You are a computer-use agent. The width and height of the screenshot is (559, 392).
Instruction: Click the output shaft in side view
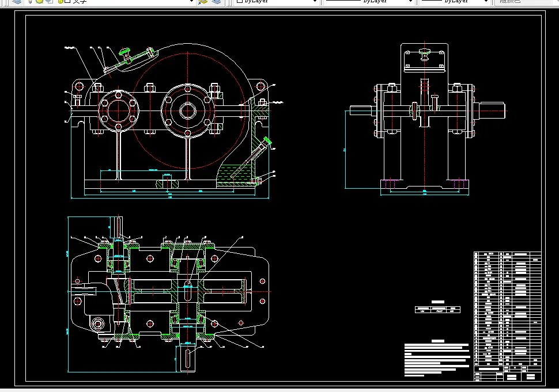(492, 111)
